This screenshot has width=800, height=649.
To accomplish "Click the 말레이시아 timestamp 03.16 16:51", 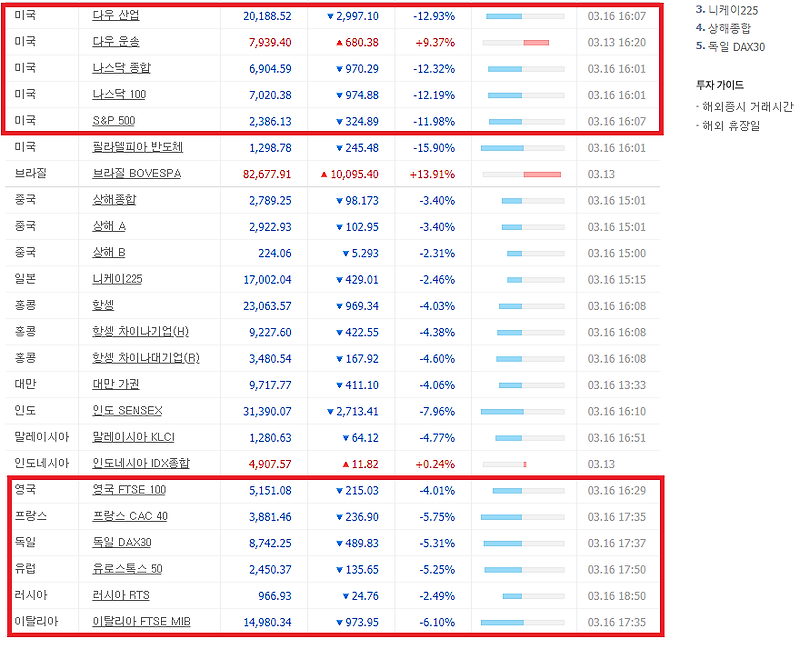I will [617, 438].
